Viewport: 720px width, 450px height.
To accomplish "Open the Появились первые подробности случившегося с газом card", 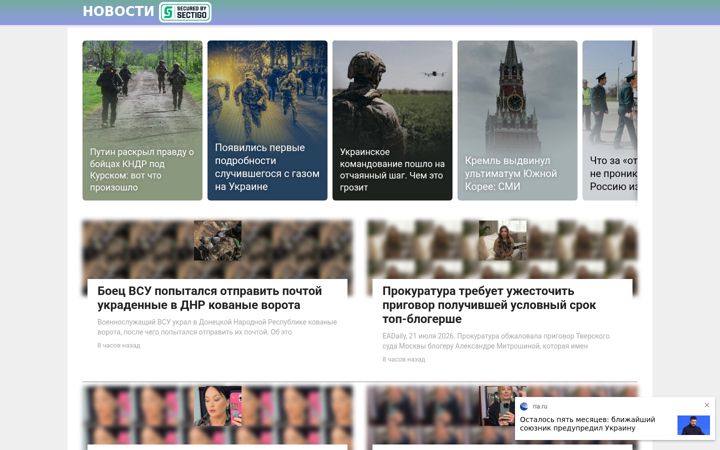I will pyautogui.click(x=267, y=120).
